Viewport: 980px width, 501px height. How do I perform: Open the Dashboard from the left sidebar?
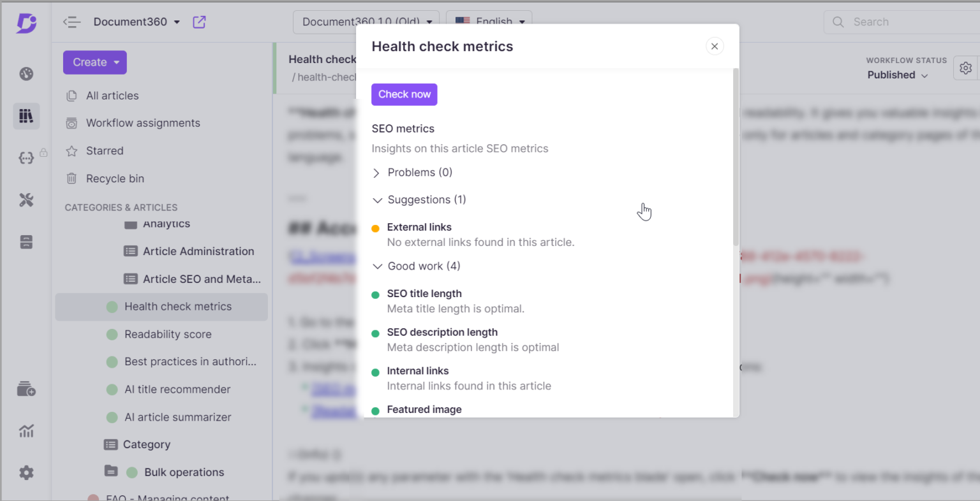tap(26, 74)
